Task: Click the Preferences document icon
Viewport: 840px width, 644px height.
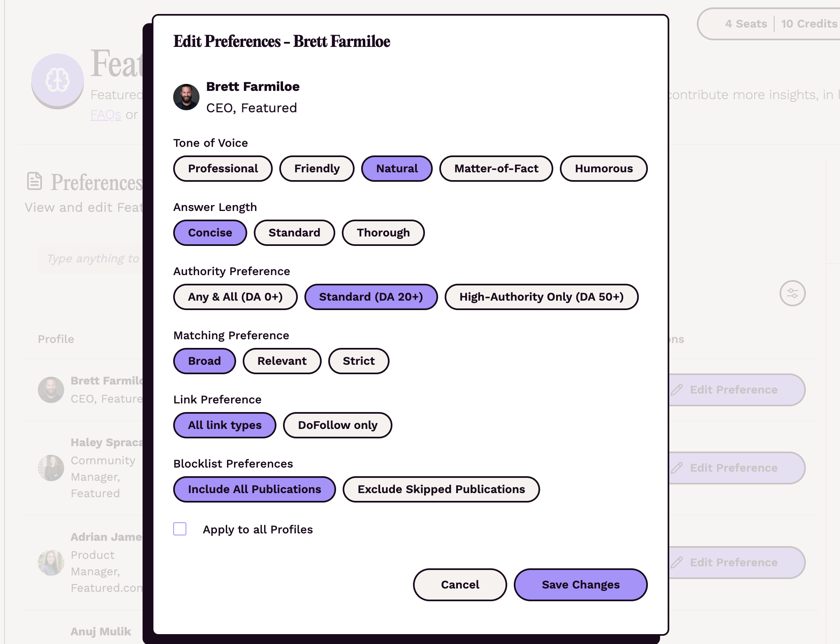Action: pos(35,181)
